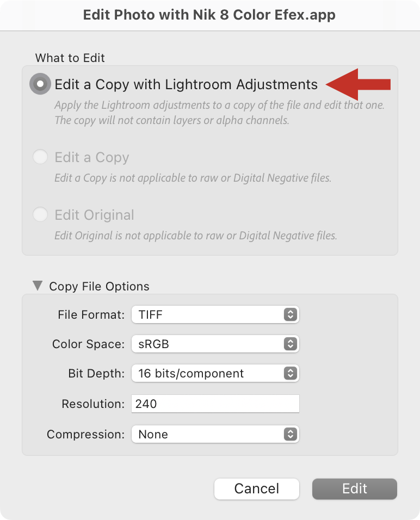Viewport: 420px width, 520px height.
Task: Click the Compression stepper arrows icon
Action: coord(291,434)
